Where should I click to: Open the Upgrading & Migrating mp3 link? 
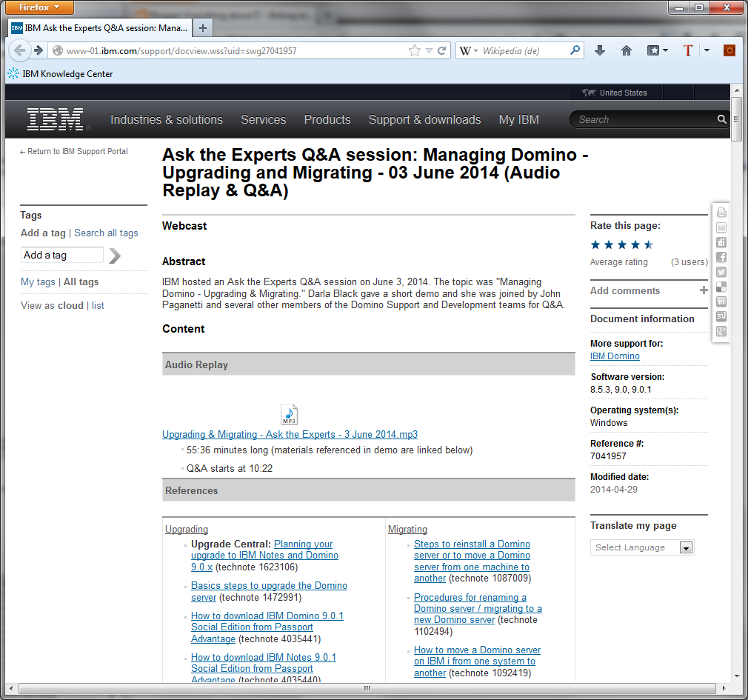290,435
